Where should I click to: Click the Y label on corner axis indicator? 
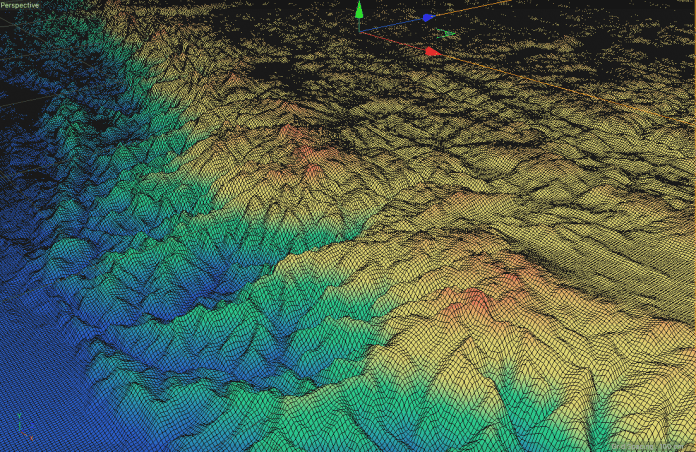coord(18,414)
